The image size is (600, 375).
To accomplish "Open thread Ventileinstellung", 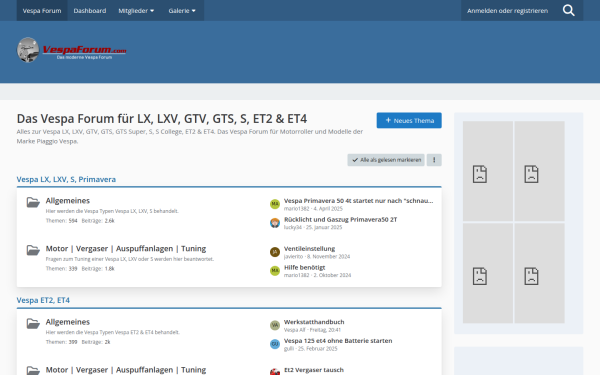I will [310, 248].
